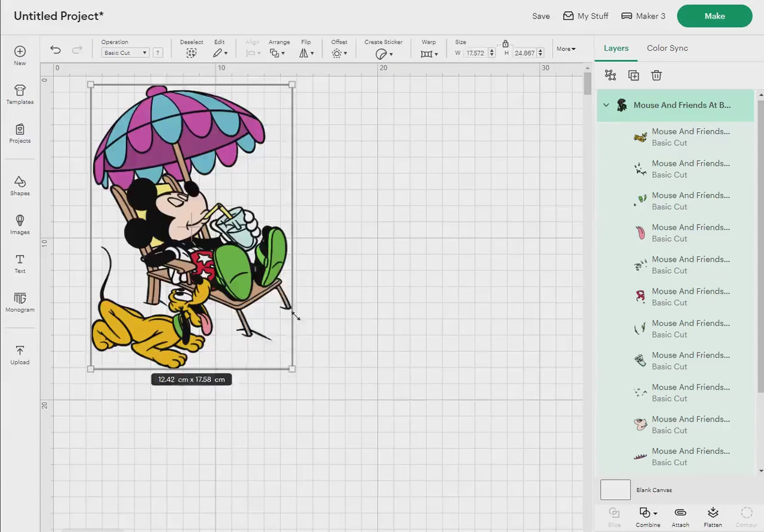This screenshot has height=532, width=764.
Task: Click the Group layers icon
Action: [x=610, y=75]
